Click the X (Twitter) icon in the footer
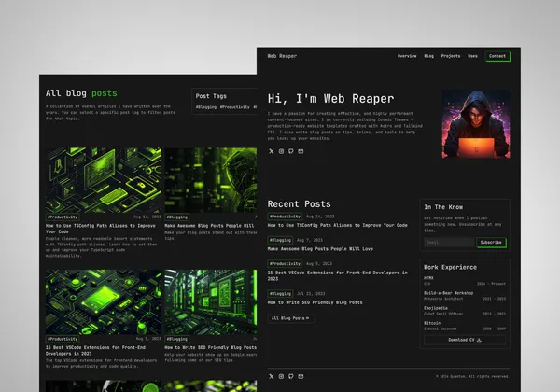560x392 pixels. click(x=272, y=376)
